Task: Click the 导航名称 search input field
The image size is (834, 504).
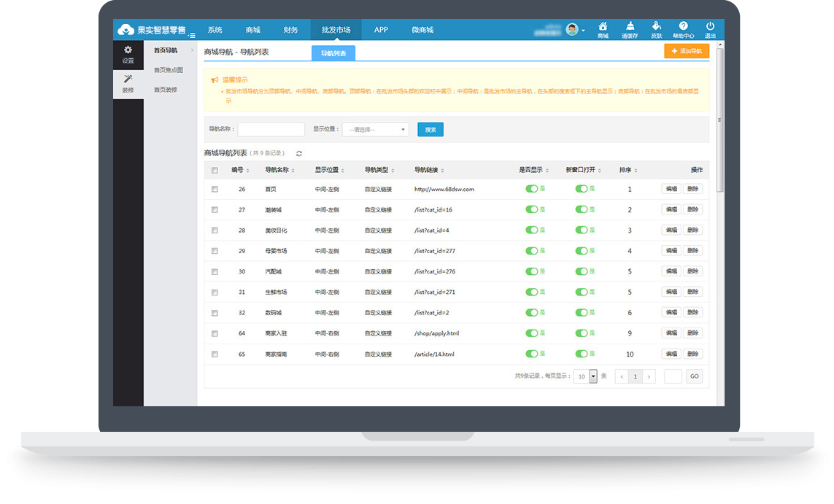Action: pos(271,129)
